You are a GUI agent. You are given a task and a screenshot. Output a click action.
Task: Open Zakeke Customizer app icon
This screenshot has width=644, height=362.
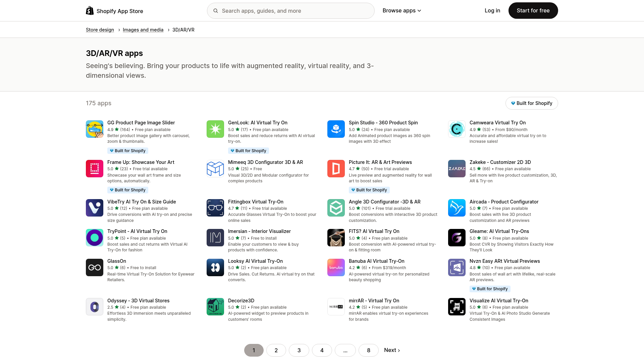[457, 169]
